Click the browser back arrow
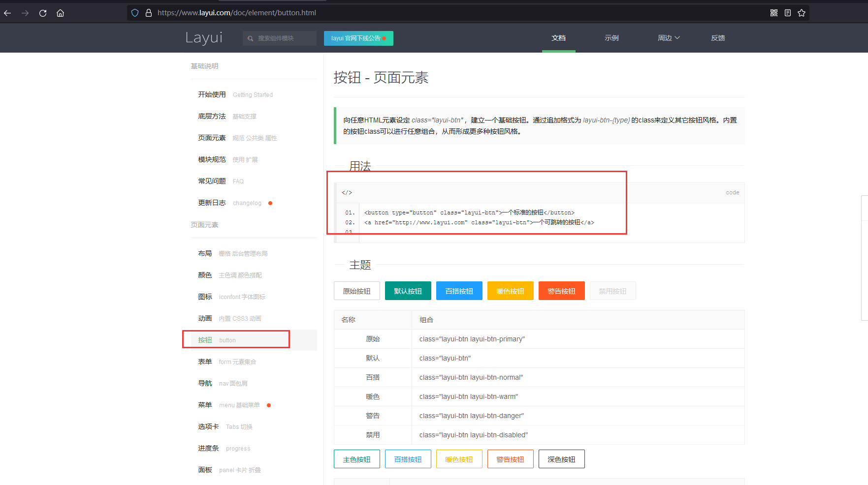 7,13
